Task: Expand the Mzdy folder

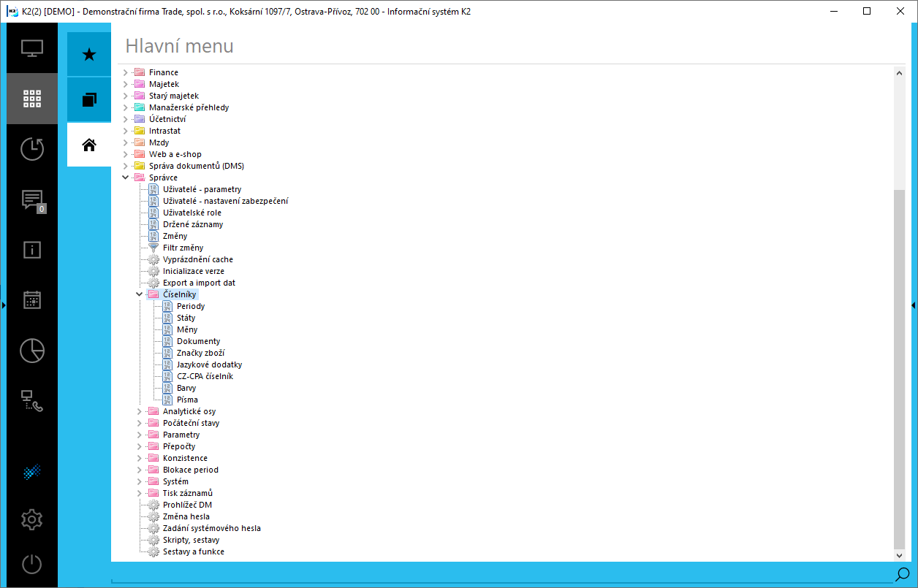Action: click(x=126, y=142)
